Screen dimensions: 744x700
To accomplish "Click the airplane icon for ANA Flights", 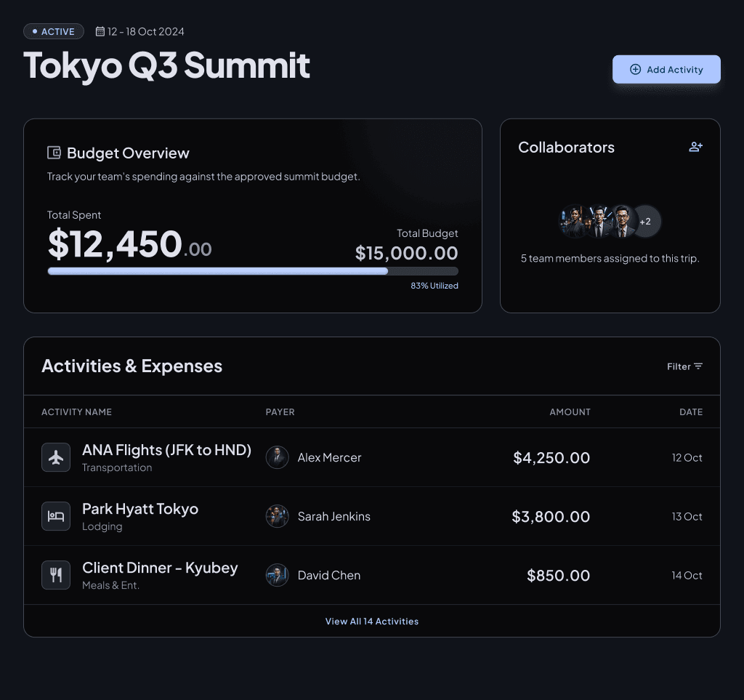I will (56, 457).
